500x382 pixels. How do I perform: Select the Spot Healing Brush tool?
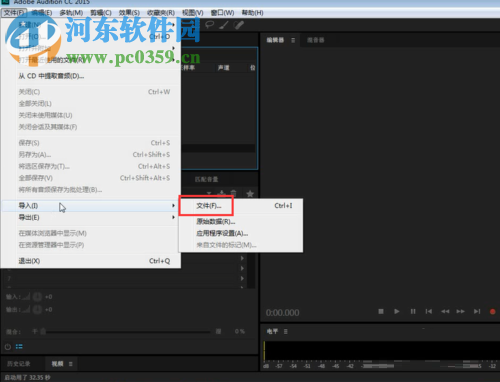click(x=239, y=25)
